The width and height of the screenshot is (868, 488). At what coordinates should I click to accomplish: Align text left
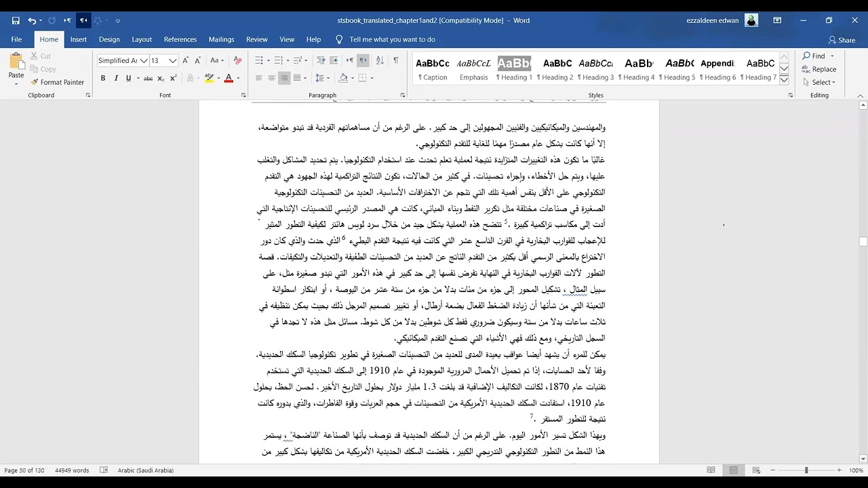[258, 78]
